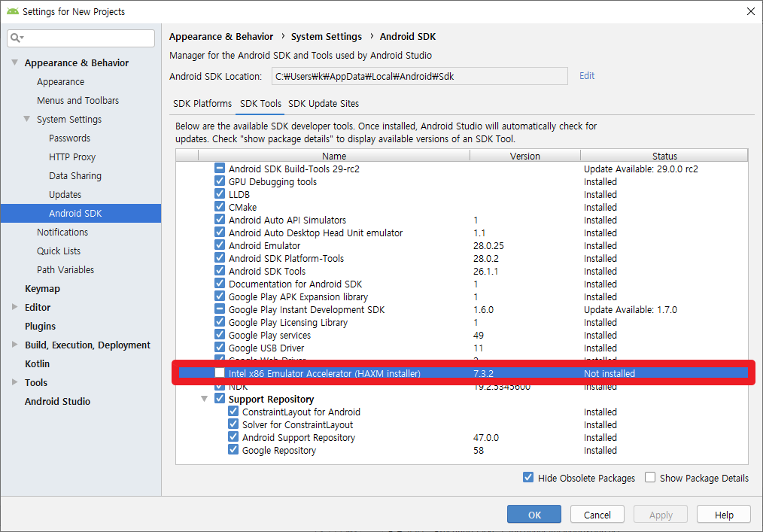
Task: Open Path Variables settings
Action: tap(65, 269)
